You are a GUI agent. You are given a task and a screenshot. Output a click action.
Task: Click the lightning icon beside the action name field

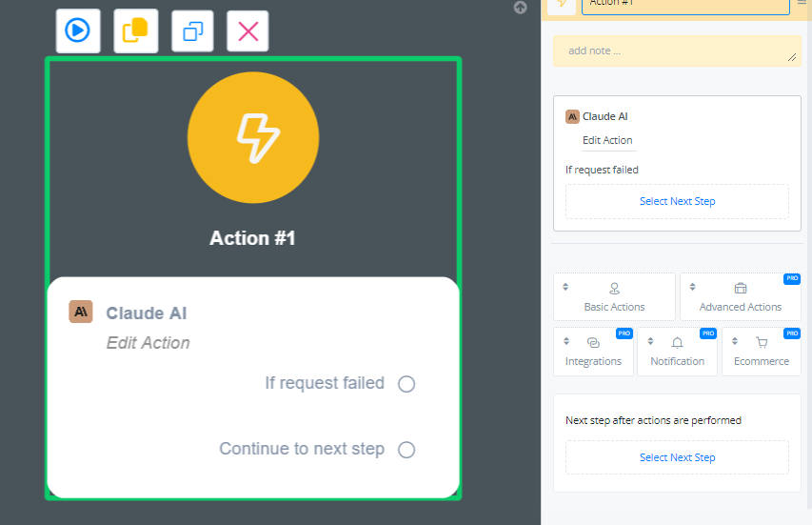(x=562, y=4)
